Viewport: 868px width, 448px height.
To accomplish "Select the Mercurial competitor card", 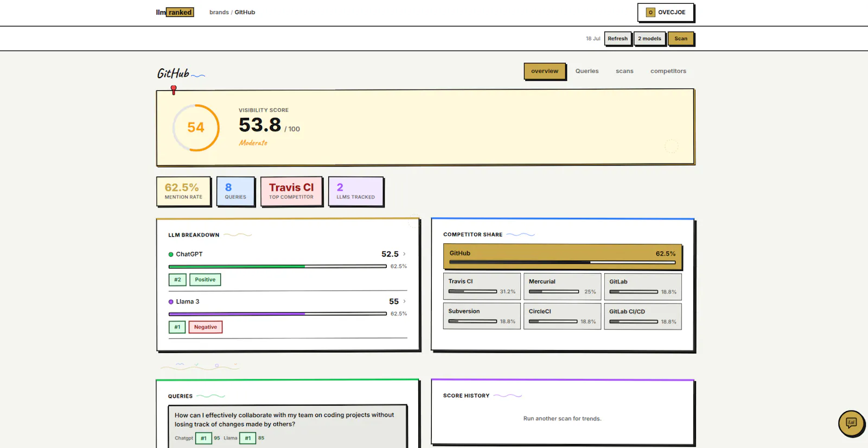I will [562, 286].
